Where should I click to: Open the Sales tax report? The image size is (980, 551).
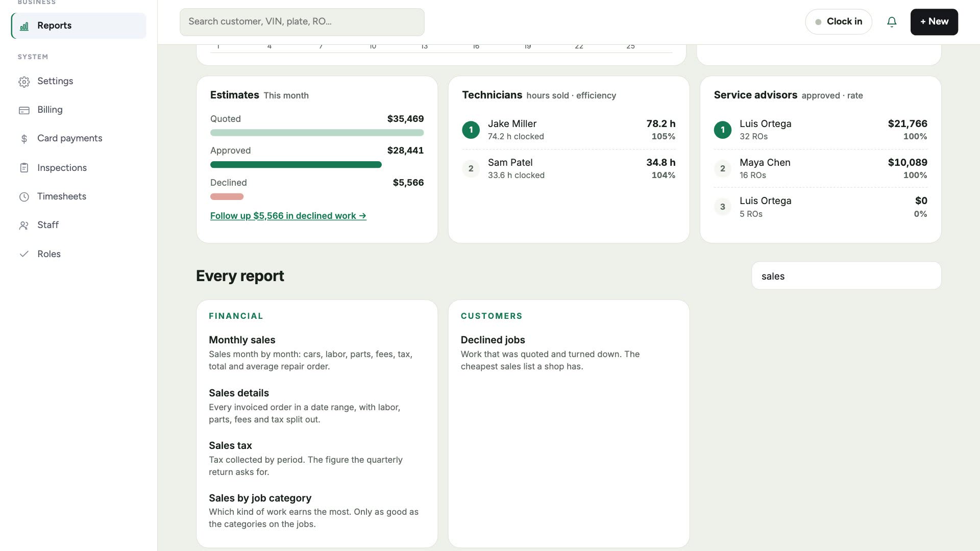click(x=230, y=446)
